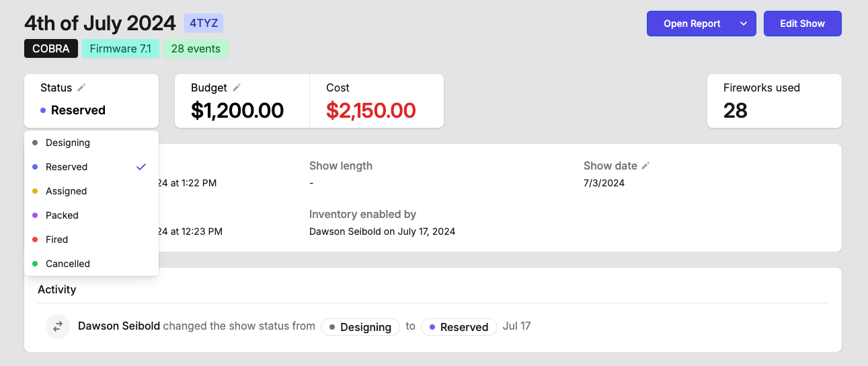Screen dimensions: 868x366
Task: Click the pencil icon next to Status
Action: pyautogui.click(x=81, y=87)
